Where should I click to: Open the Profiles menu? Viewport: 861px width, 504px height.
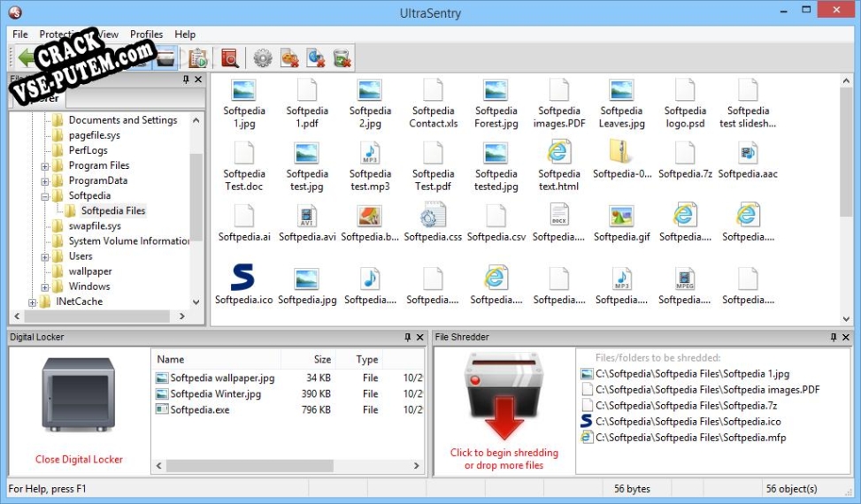pos(146,34)
